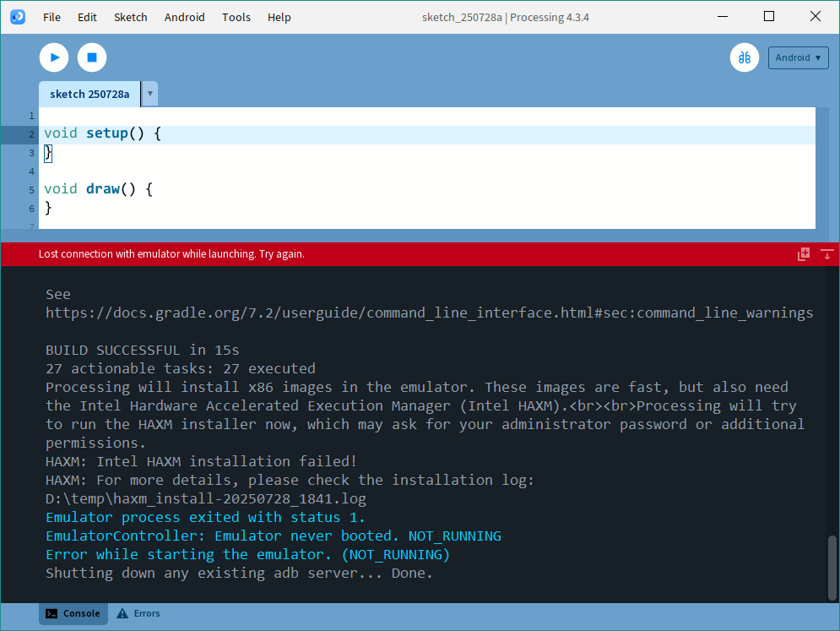Click '27 actionable tasks: 27 executed' line

[181, 369]
